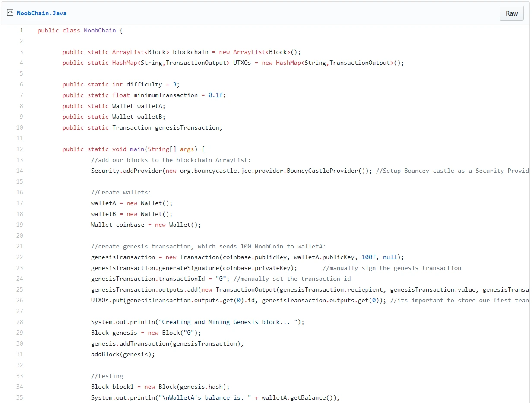The height and width of the screenshot is (403, 532).
Task: Click comment "//add our blocks to the blockchain ArrayList:"
Action: click(171, 160)
